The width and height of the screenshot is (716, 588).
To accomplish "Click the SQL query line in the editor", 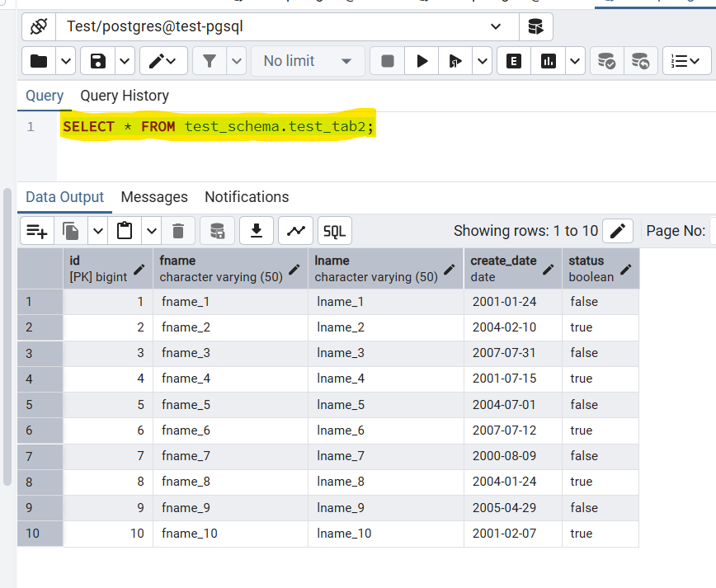I will pos(218,126).
